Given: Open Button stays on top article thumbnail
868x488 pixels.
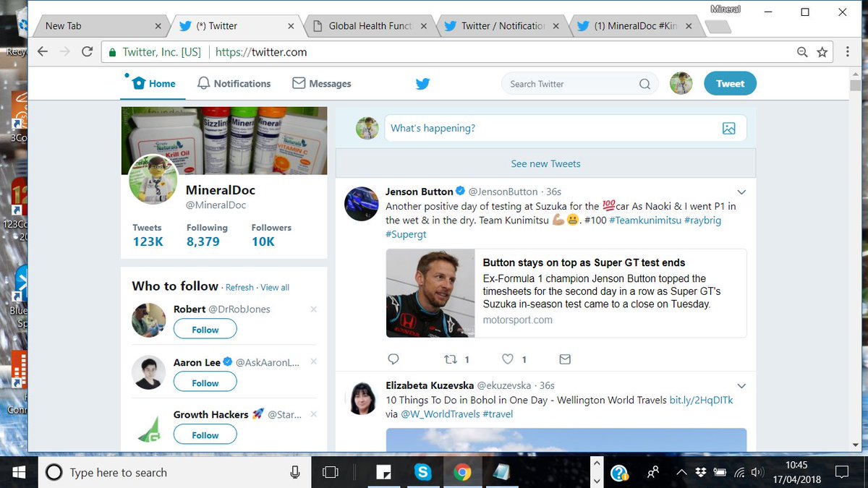Looking at the screenshot, I should pyautogui.click(x=430, y=293).
